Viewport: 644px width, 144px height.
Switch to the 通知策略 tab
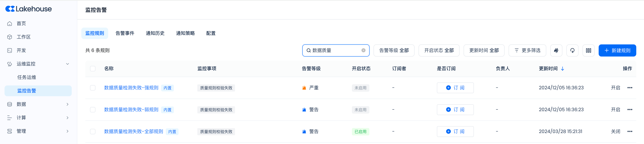point(185,33)
